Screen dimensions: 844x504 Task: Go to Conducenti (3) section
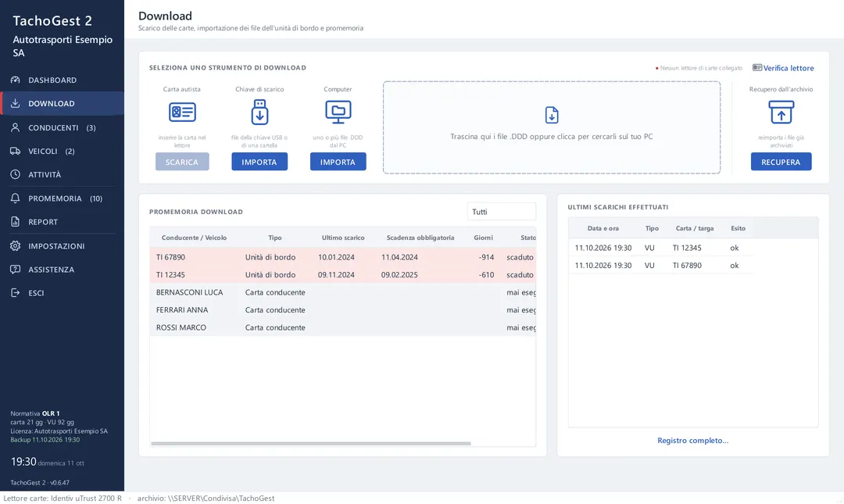62,127
